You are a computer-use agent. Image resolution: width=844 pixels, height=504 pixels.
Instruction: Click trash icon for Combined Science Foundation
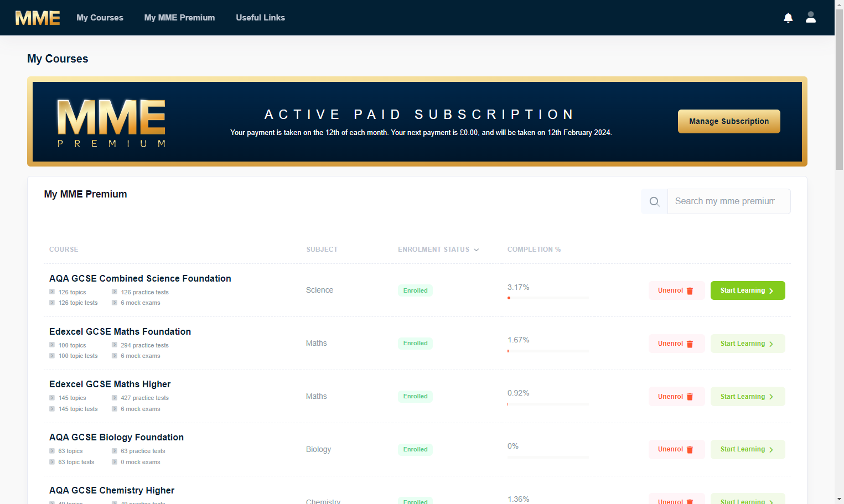click(690, 291)
